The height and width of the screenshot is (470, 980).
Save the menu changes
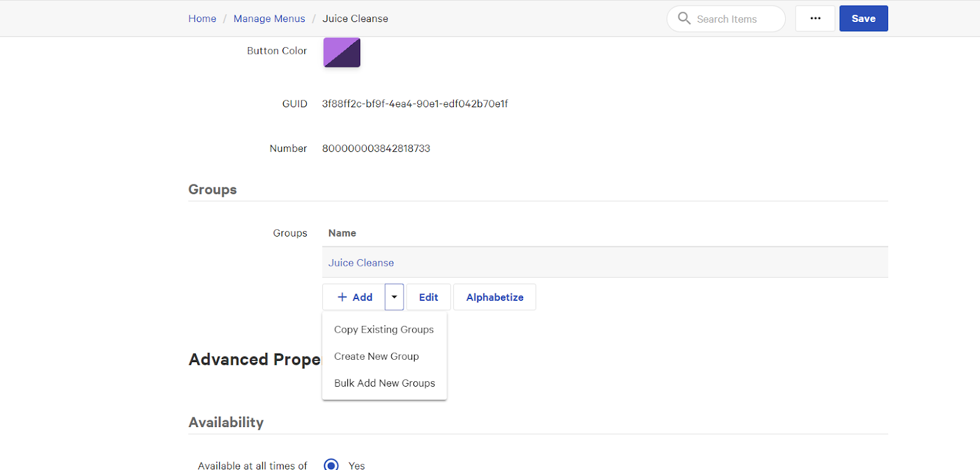[863, 18]
